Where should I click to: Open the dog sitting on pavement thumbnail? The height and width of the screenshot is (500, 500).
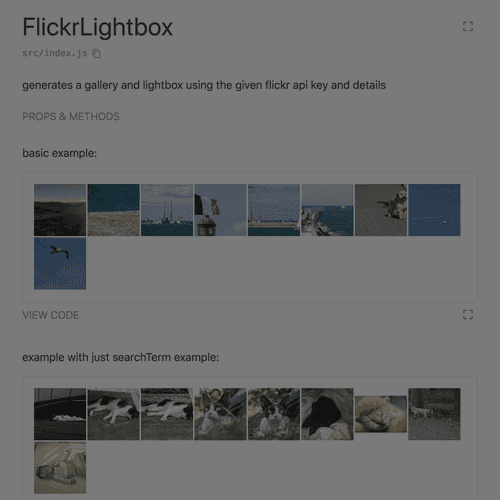click(381, 210)
